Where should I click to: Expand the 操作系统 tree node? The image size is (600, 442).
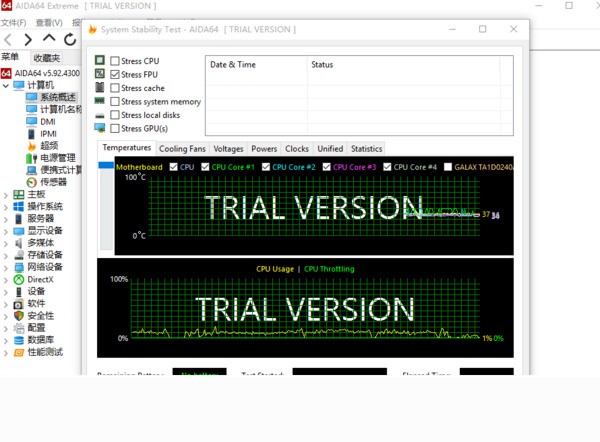[5, 207]
